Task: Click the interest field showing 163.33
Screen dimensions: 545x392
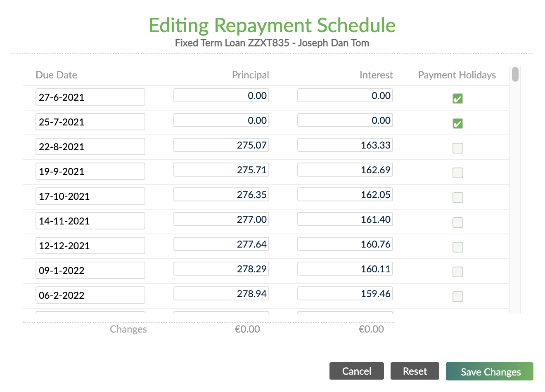Action: pyautogui.click(x=345, y=145)
